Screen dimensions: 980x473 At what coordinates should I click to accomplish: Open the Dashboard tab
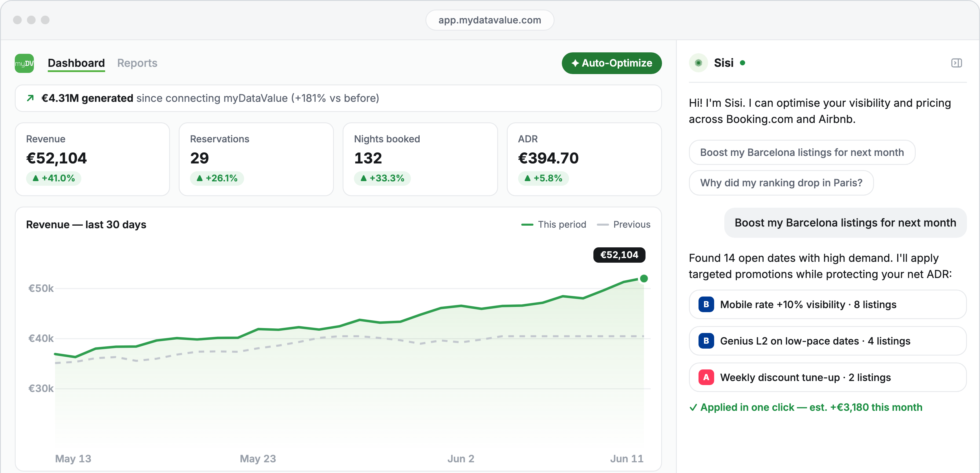pos(76,63)
